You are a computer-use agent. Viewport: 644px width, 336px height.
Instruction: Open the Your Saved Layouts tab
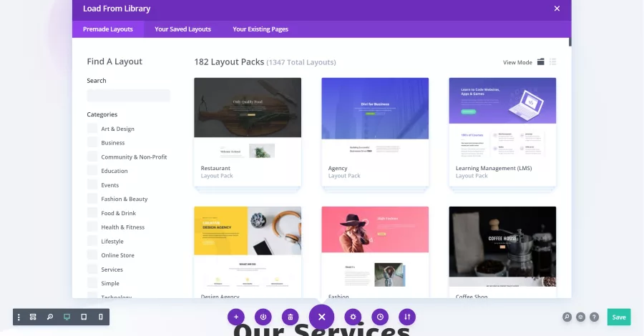click(182, 29)
